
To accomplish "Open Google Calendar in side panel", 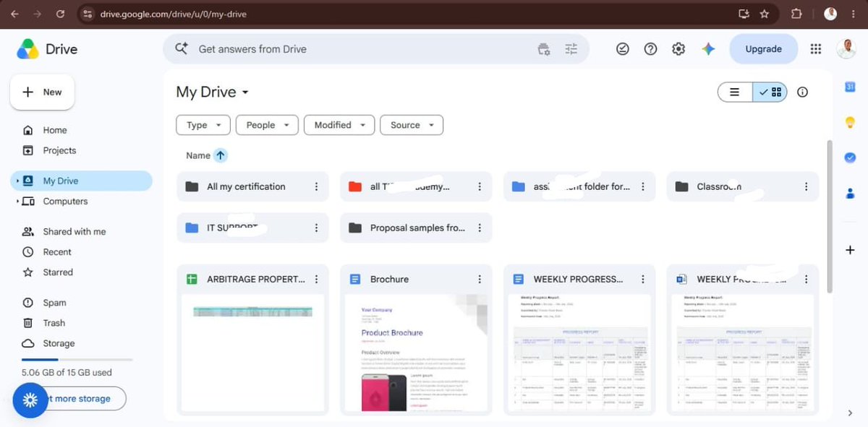I will point(850,87).
